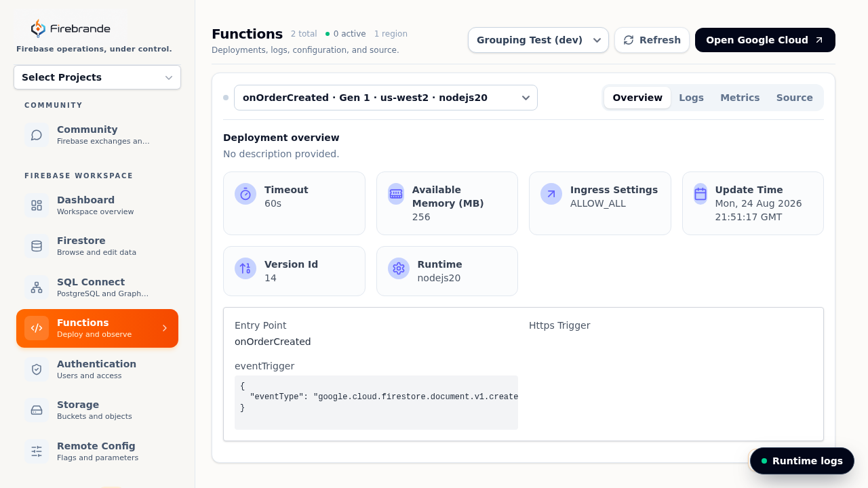
Task: Click the 'Deployment overview' heading
Action: (281, 138)
